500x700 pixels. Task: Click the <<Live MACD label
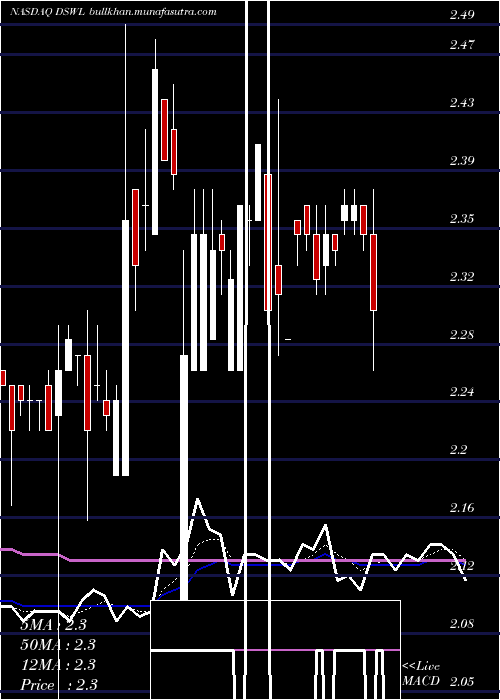pyautogui.click(x=421, y=674)
